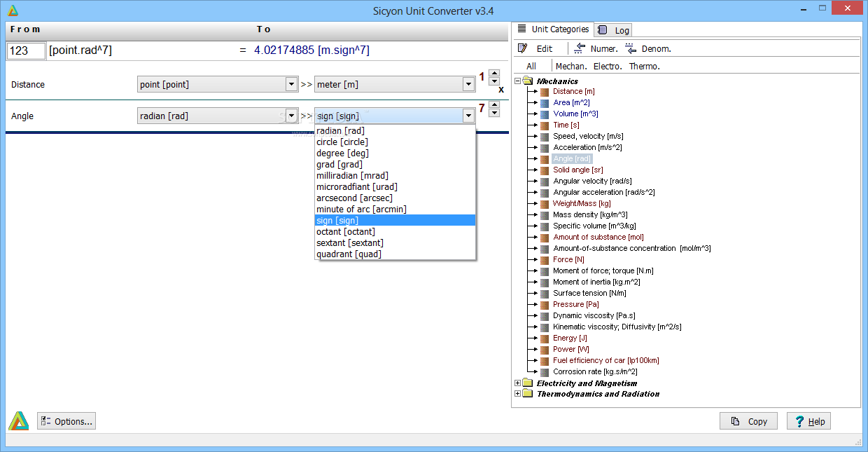Filter units by Electro.
This screenshot has width=868, height=452.
pos(608,66)
